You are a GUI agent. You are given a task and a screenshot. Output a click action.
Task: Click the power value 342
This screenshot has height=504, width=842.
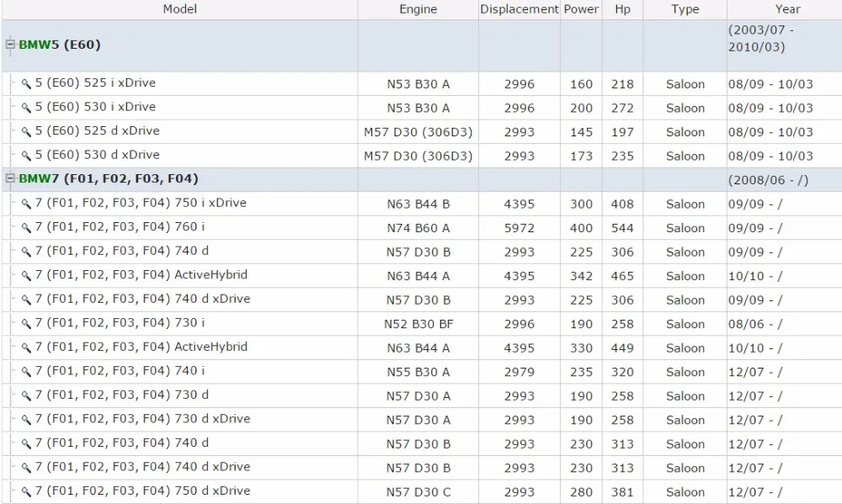point(581,276)
